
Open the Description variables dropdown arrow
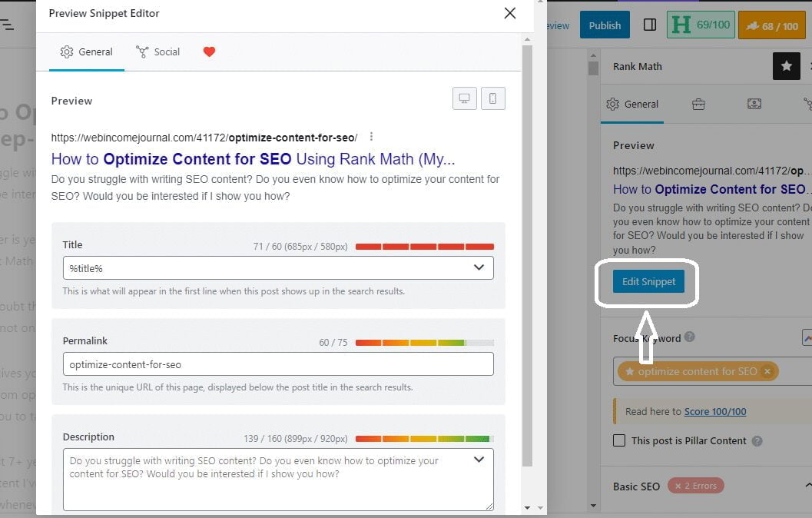pos(479,460)
